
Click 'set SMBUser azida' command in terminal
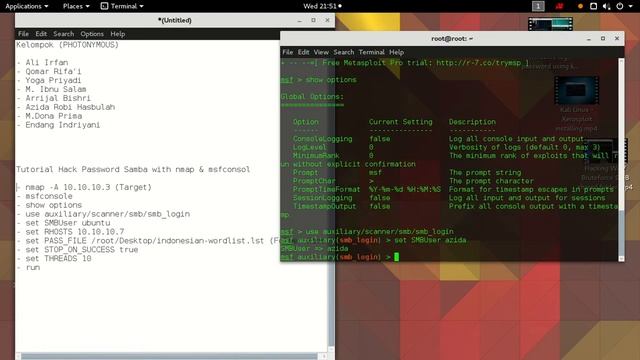(430, 240)
